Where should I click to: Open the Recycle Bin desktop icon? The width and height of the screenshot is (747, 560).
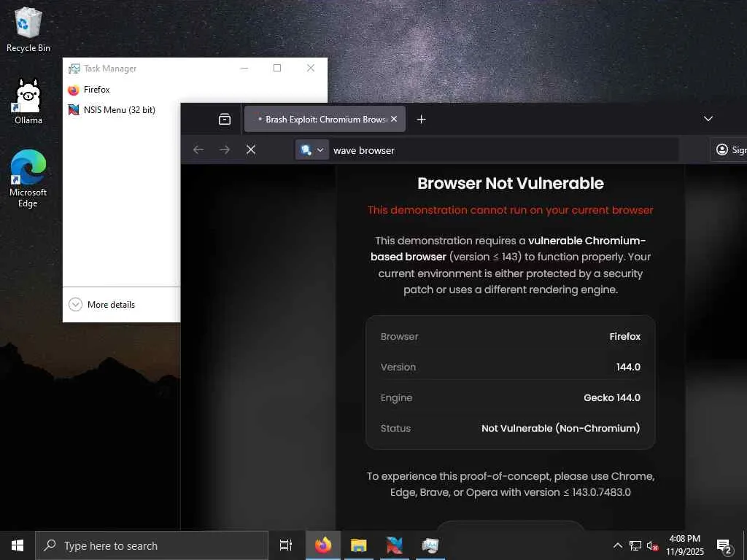(x=28, y=29)
